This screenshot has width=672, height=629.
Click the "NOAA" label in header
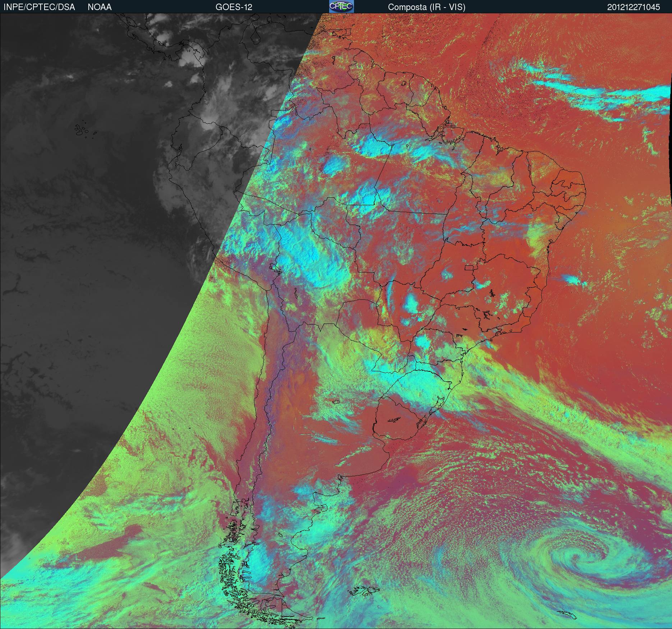[x=100, y=7]
